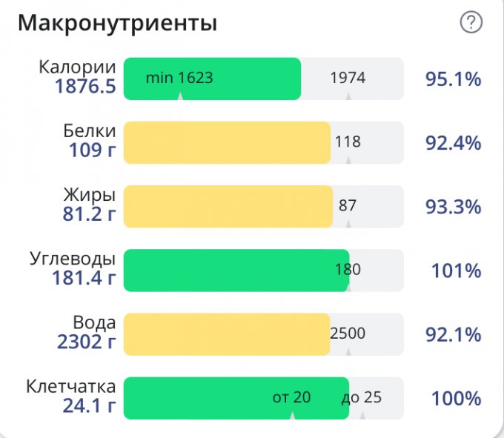Click the yellow Жиры progress bar

click(x=228, y=206)
